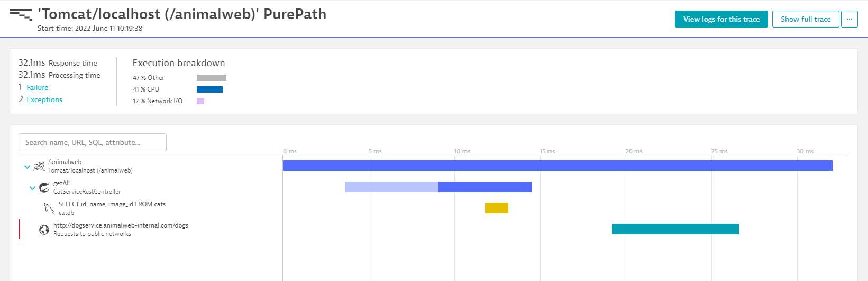This screenshot has width=868, height=281.
Task: Click the Tomcat icon next to /animalweb
Action: 39,167
